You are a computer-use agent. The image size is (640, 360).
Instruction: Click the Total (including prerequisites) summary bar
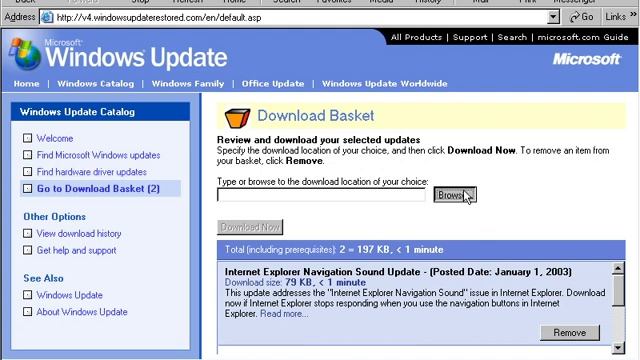coord(421,250)
